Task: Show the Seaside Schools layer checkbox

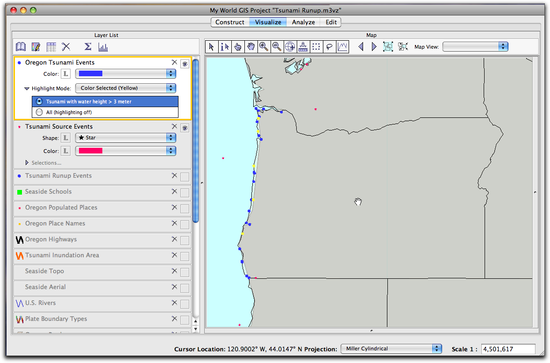Action: [x=185, y=193]
